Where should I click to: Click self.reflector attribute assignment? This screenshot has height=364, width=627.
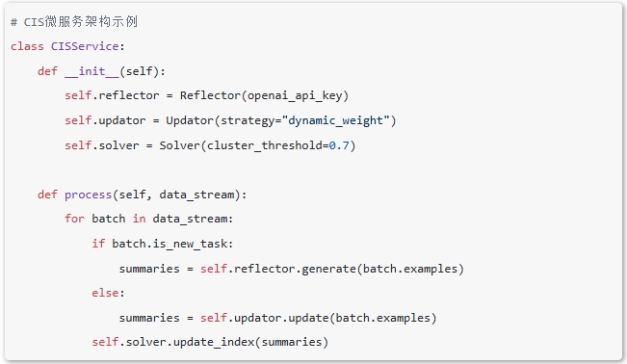(112, 95)
